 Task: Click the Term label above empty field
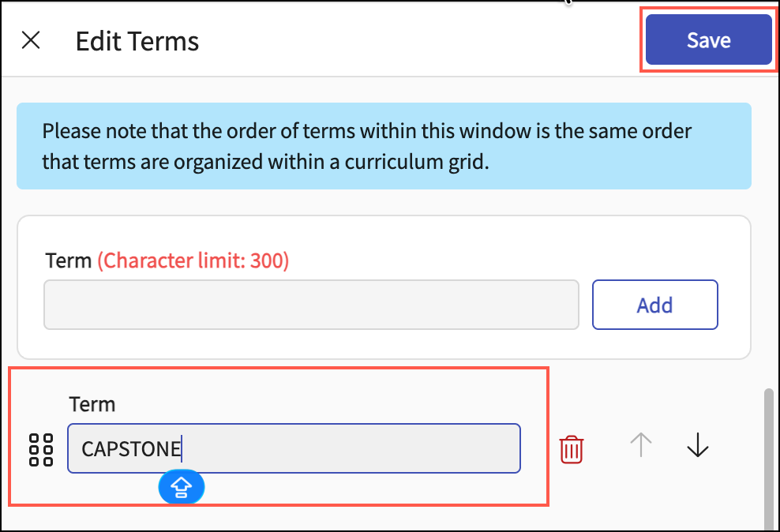pyautogui.click(x=69, y=260)
